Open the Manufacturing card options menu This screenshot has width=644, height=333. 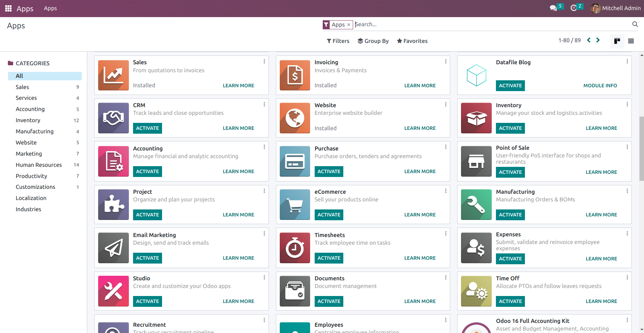point(627,191)
